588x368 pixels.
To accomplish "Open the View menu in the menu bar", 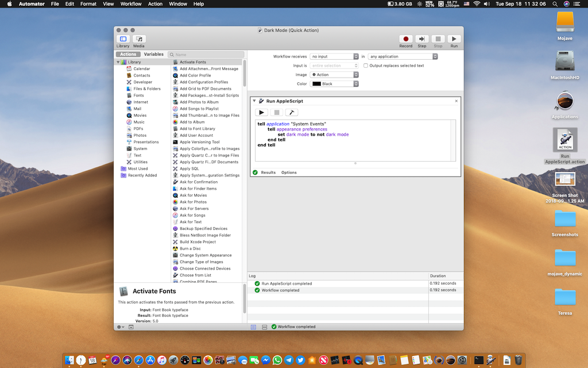I will pyautogui.click(x=108, y=4).
